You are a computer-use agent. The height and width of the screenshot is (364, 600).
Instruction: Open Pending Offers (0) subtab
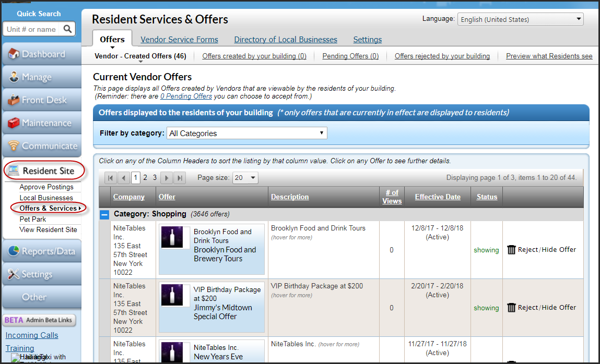pos(350,56)
